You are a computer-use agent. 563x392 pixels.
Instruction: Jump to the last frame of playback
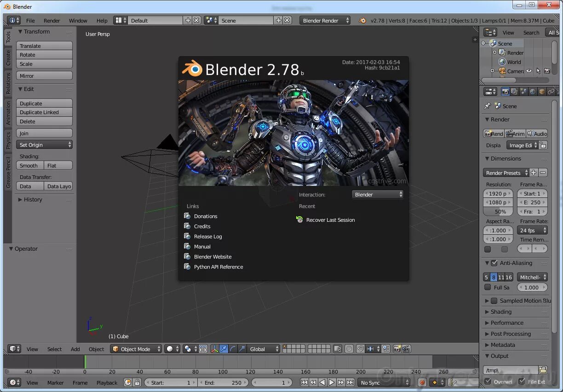[350, 382]
